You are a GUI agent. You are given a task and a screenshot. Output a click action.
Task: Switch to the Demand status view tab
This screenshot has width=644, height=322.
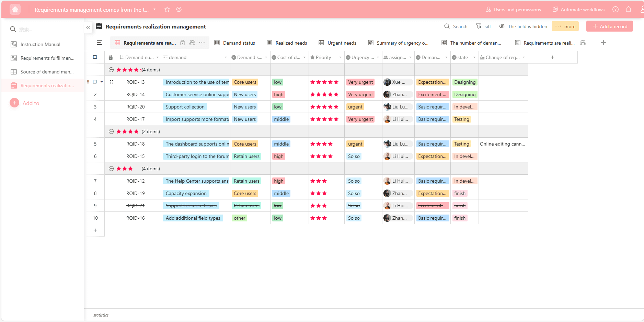(235, 43)
